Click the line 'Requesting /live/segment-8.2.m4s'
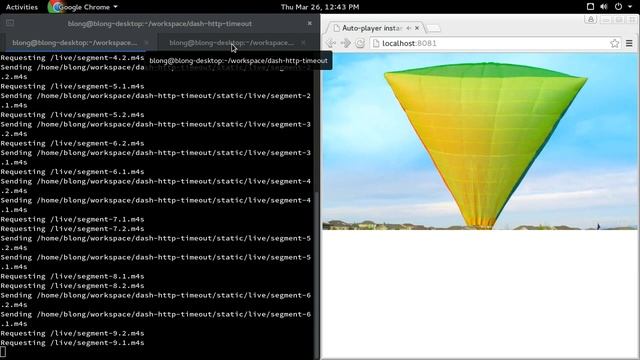The height and width of the screenshot is (360, 640). click(x=72, y=286)
